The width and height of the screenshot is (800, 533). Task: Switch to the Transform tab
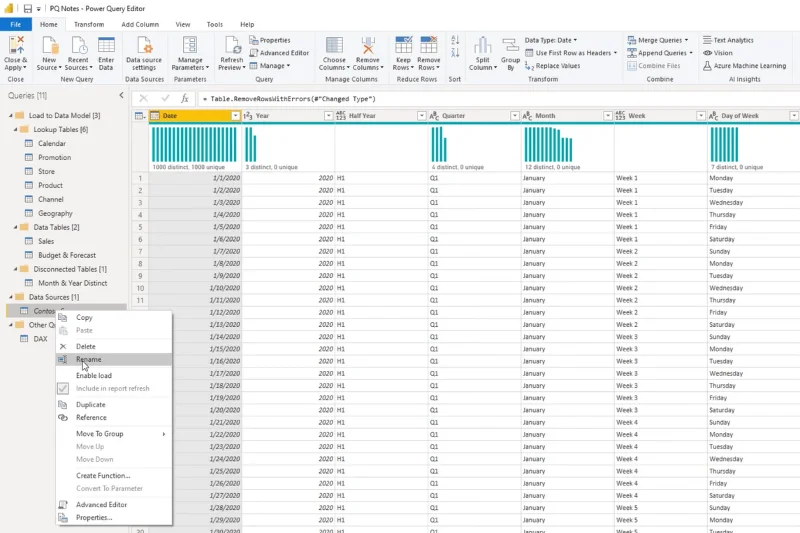89,24
